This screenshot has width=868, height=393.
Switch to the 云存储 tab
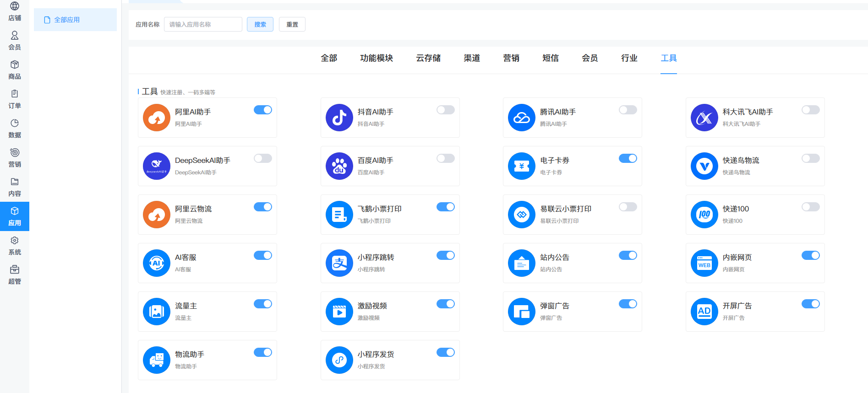tap(428, 58)
